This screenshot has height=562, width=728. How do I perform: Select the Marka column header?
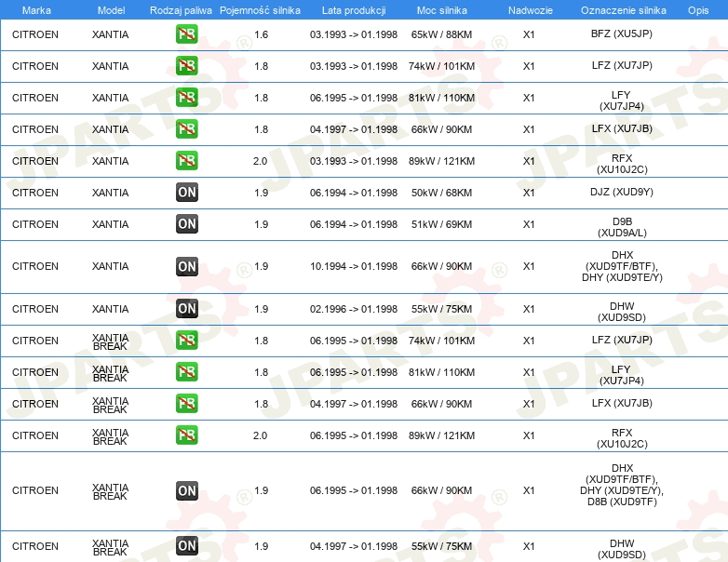(36, 10)
